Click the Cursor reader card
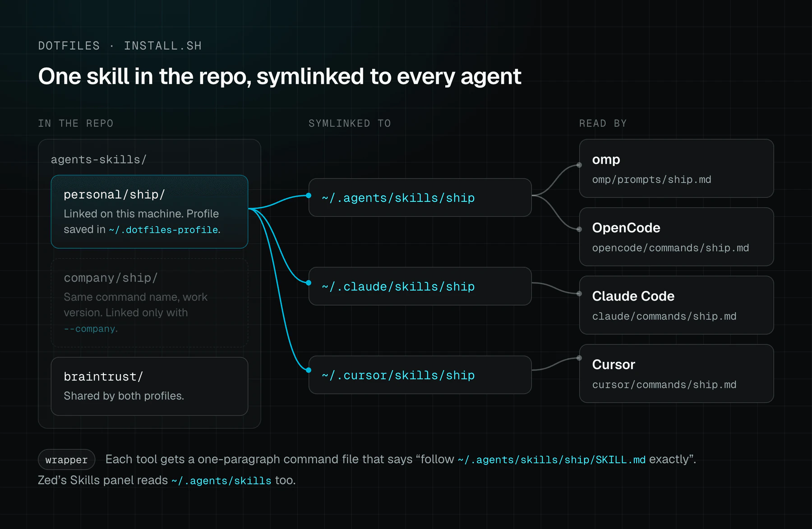812x529 pixels. (676, 374)
